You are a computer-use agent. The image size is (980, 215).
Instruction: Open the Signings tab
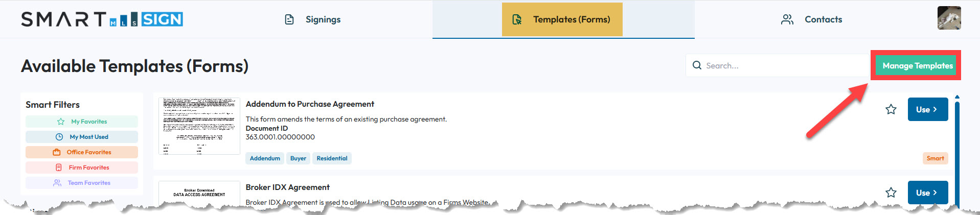point(313,19)
